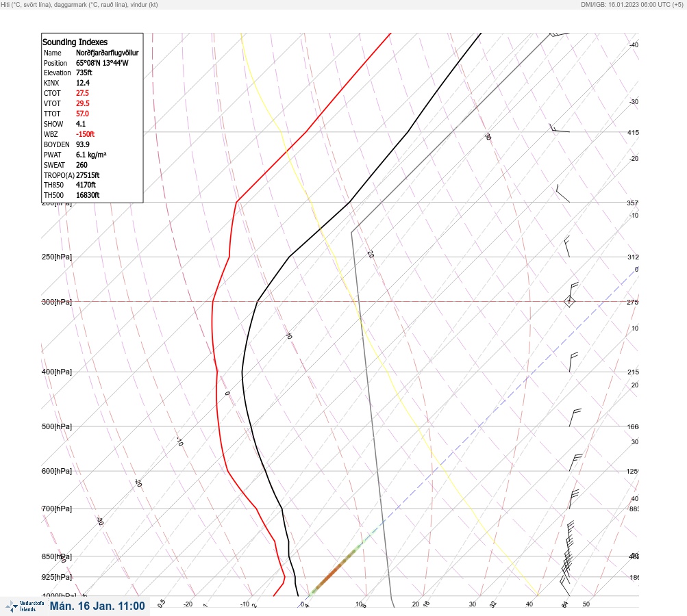This screenshot has height=616, width=687.
Task: Click the "300[hPa]" pressure level label
Action: [x=57, y=302]
